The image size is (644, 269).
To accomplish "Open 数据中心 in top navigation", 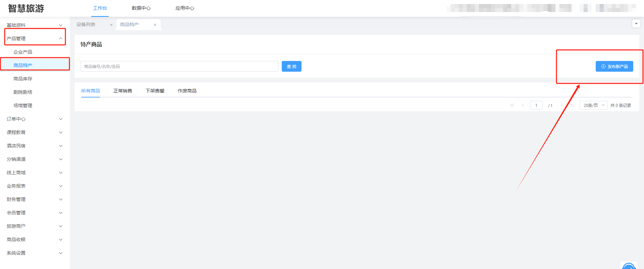I will (x=141, y=8).
